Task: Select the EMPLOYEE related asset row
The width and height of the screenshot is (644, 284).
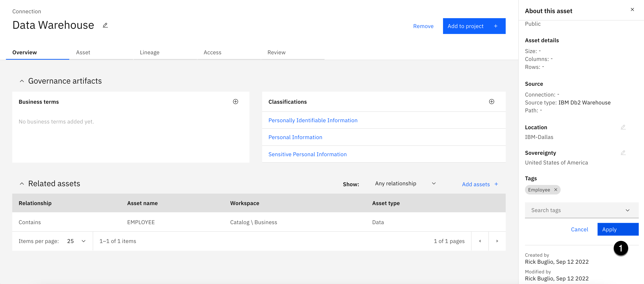Action: pos(141,222)
